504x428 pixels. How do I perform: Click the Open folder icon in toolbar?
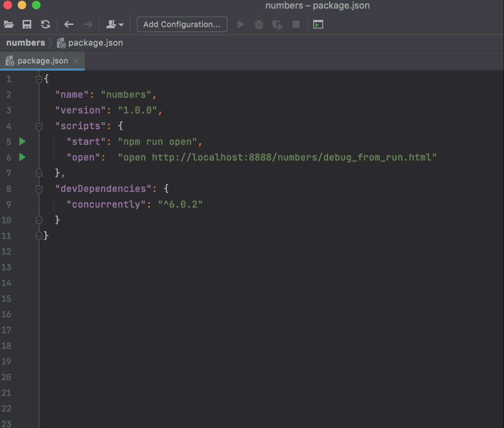point(9,25)
